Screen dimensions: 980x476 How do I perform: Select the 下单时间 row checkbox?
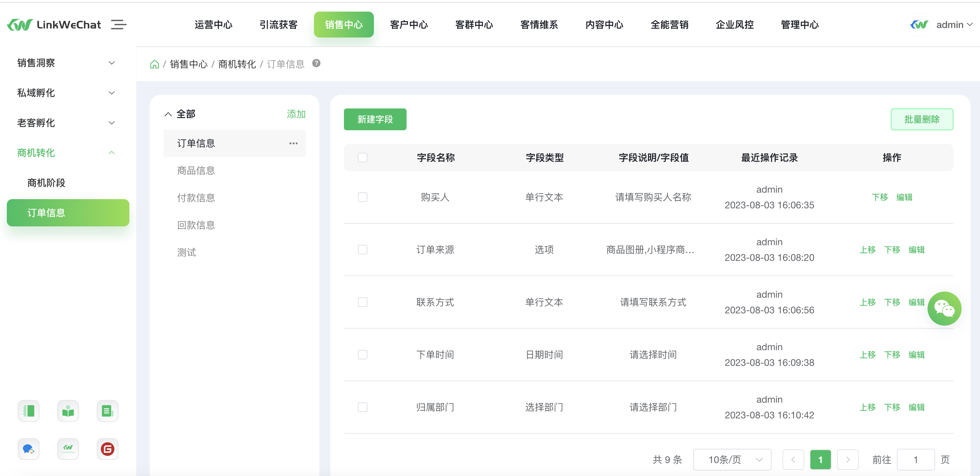pos(363,355)
